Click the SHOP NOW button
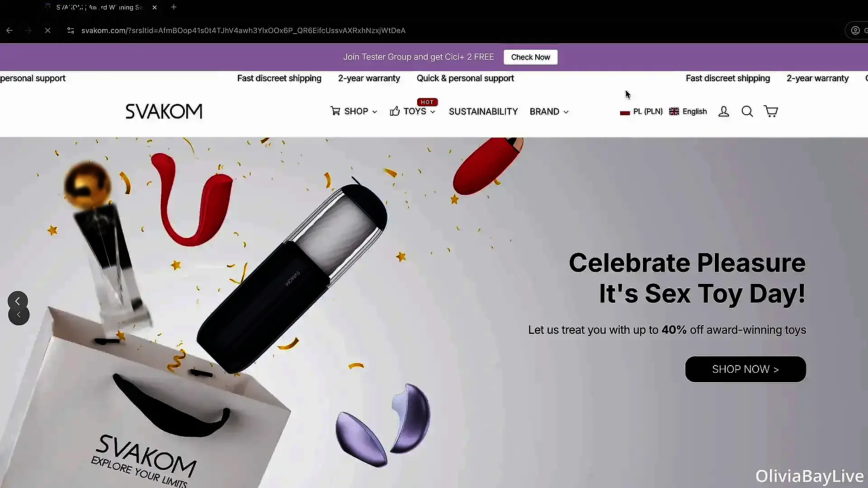Image resolution: width=868 pixels, height=488 pixels. [x=745, y=369]
